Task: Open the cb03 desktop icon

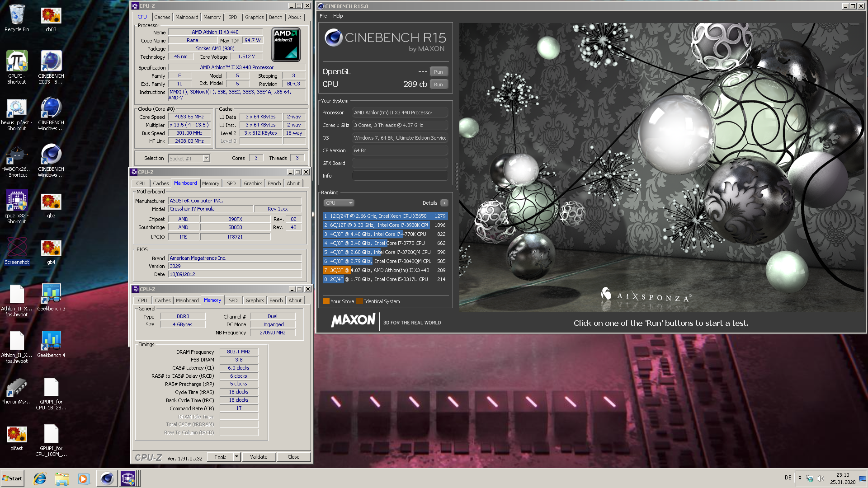Action: click(x=51, y=18)
